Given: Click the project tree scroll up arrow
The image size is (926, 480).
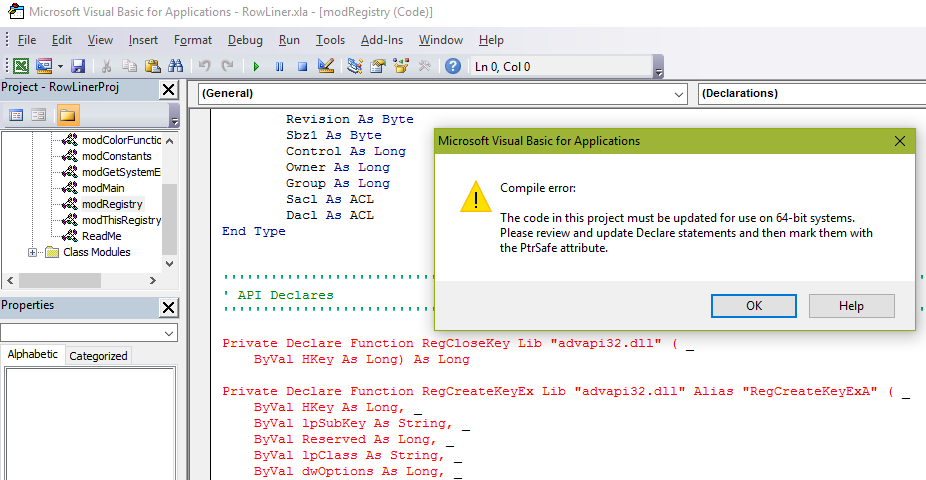Looking at the screenshot, I should (x=169, y=141).
